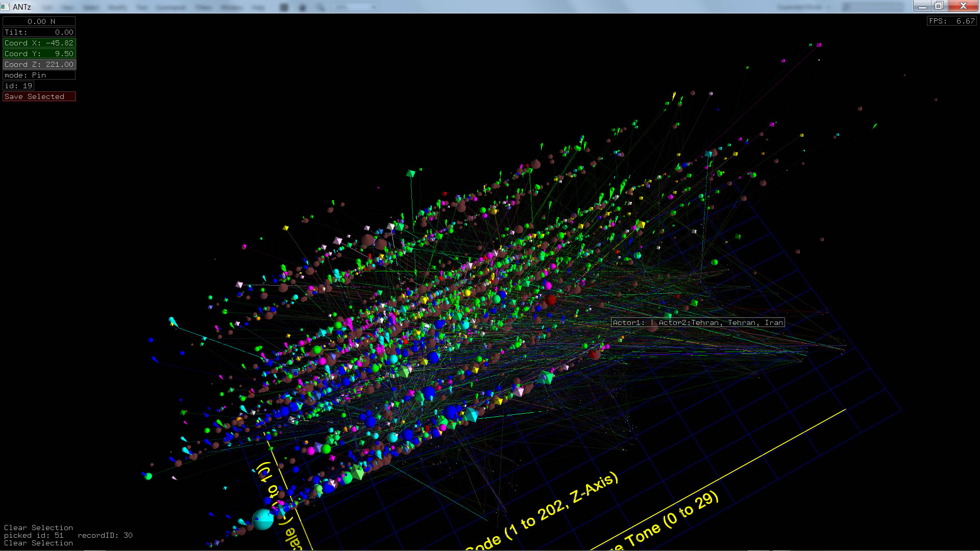Image resolution: width=980 pixels, height=551 pixels.
Task: Click the ANTz application icon in title bar
Action: coord(5,7)
